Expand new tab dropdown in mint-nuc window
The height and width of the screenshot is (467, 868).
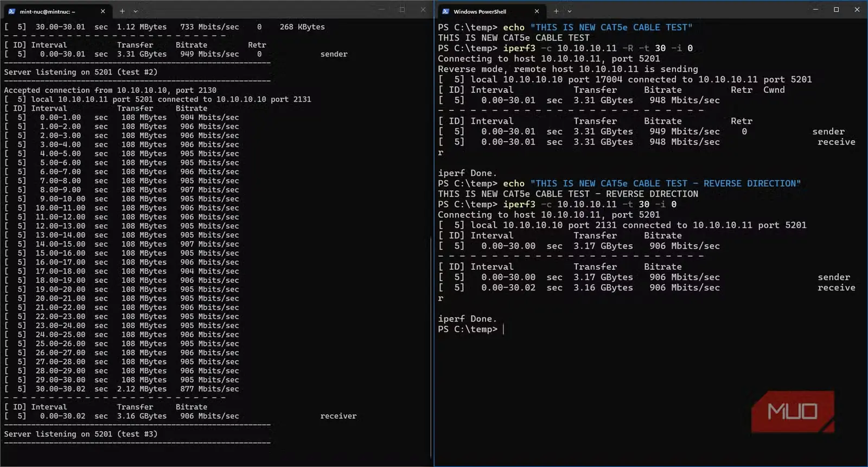coord(136,11)
